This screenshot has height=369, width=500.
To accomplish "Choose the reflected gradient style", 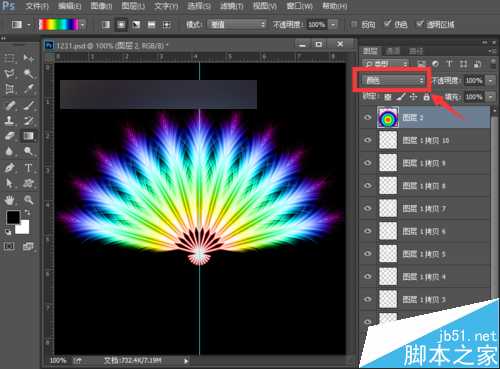I will 151,25.
